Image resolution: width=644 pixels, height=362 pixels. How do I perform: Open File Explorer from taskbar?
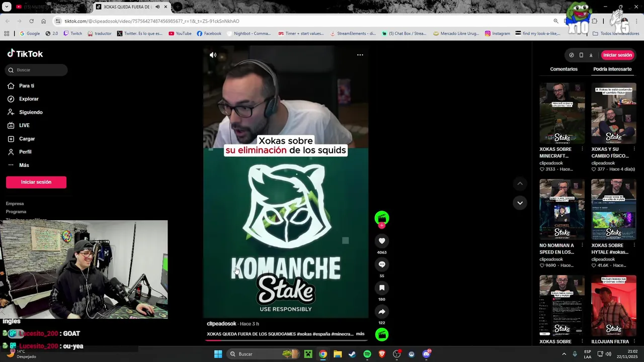338,354
